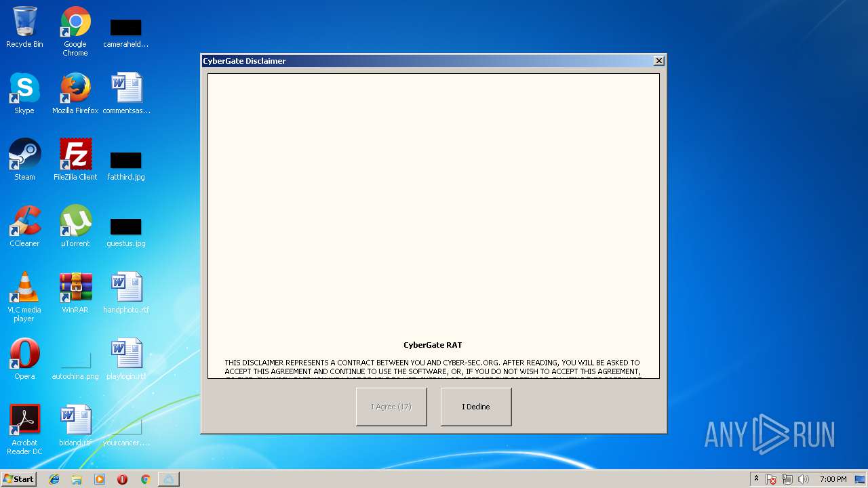Select fatthird.jpg file icon
Viewport: 868px width, 488px height.
(x=125, y=166)
